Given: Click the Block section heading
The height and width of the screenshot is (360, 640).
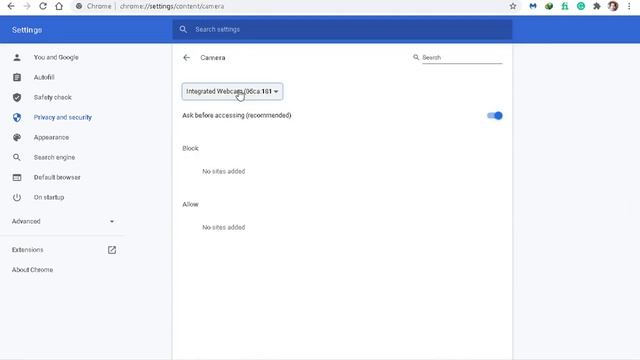Looking at the screenshot, I should 190,148.
